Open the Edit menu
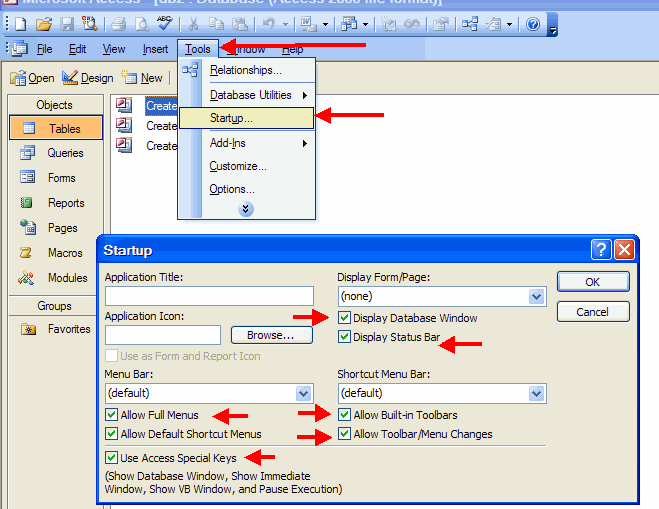Image resolution: width=659 pixels, height=509 pixels. [77, 49]
